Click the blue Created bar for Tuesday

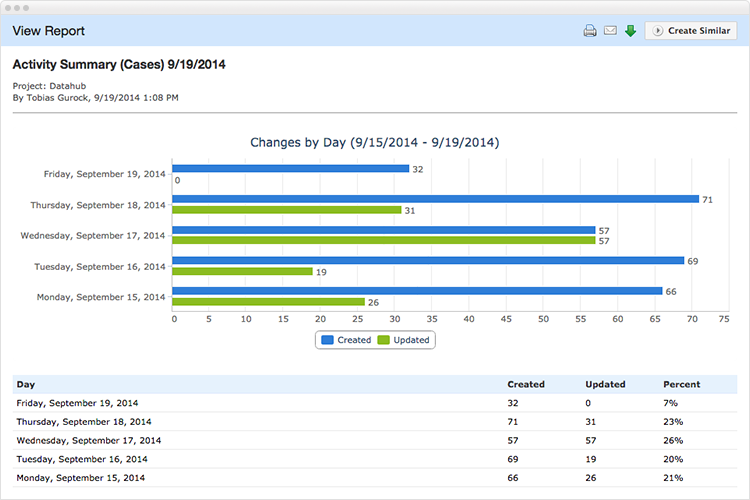[x=428, y=261]
